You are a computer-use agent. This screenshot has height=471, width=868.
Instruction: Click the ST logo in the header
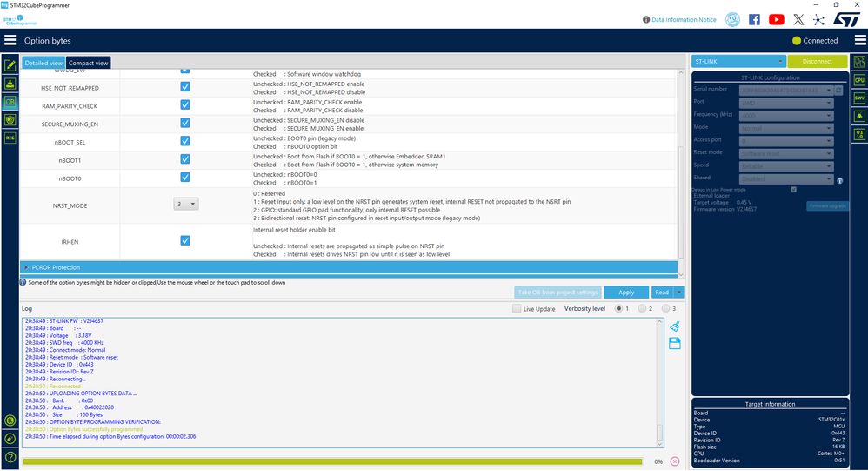coord(846,19)
